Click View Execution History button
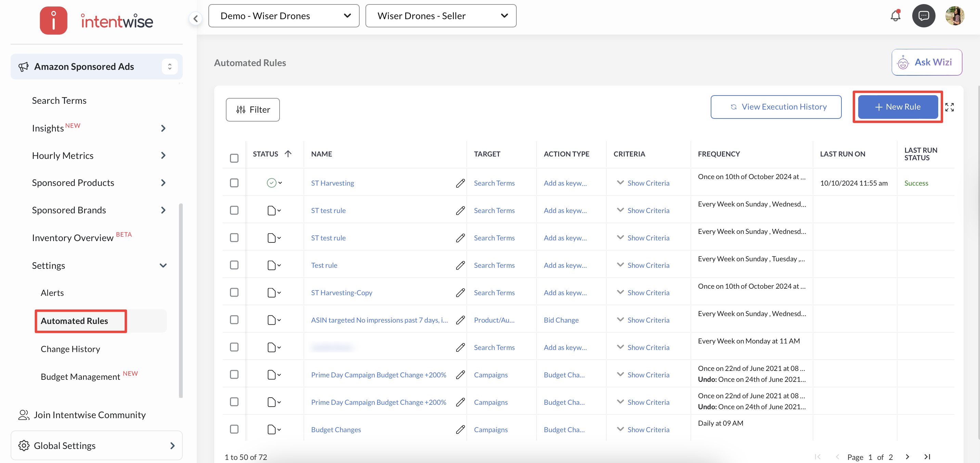Screen dimensions: 980x463 [x=776, y=107]
